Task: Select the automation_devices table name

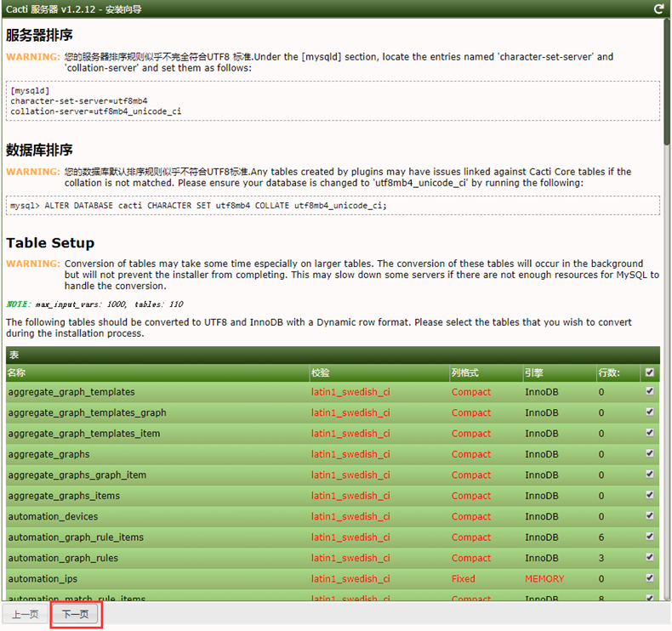Action: tap(53, 517)
